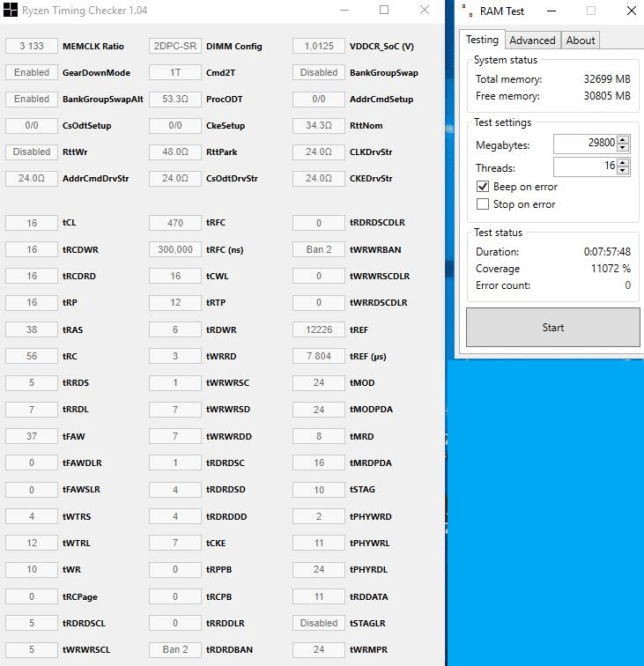Open the Advanced tab
Screen dimensions: 644x666
pyautogui.click(x=532, y=41)
